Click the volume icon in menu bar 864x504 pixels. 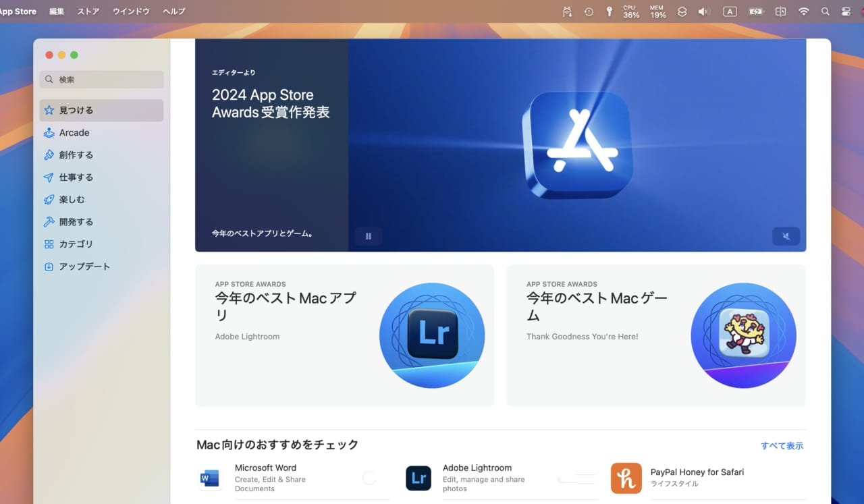click(x=704, y=11)
